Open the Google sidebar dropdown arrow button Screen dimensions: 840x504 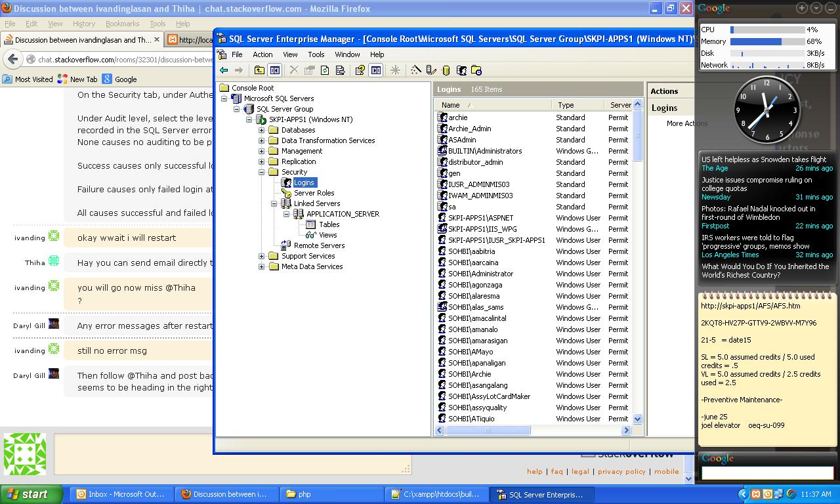816,8
